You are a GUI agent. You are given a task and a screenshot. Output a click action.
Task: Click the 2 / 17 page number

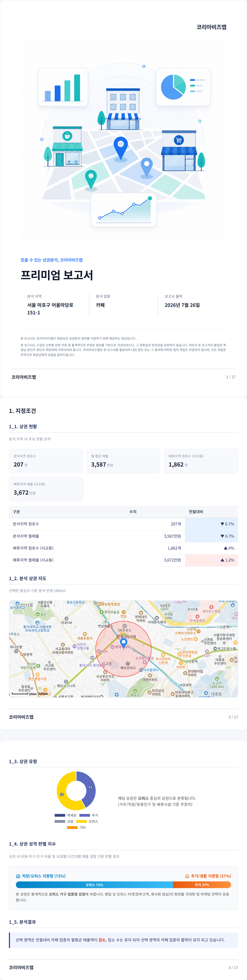pos(233,717)
